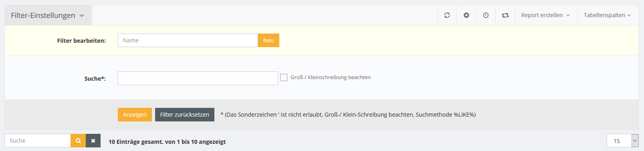Screen dimensions: 644x151
Task: Open the Report erstellen dropdown
Action: coord(546,15)
